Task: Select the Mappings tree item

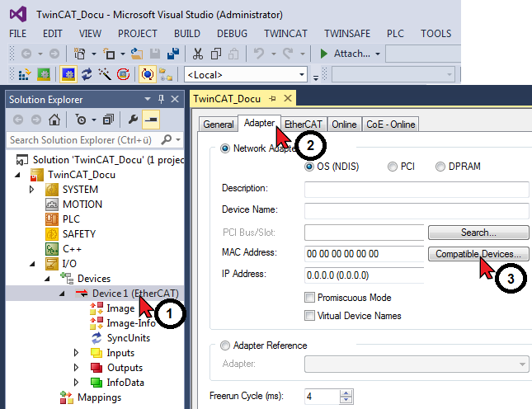Action: 99,397
